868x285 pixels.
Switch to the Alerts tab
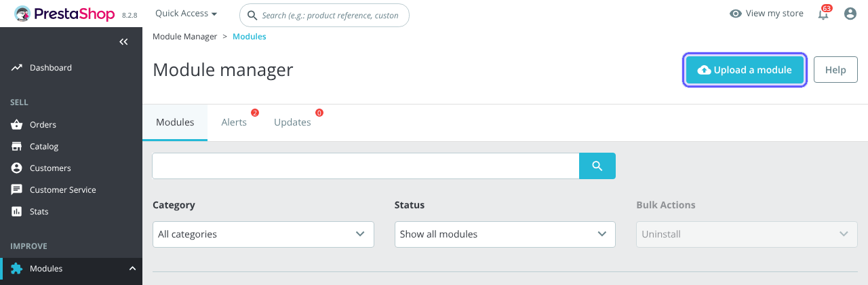point(234,122)
